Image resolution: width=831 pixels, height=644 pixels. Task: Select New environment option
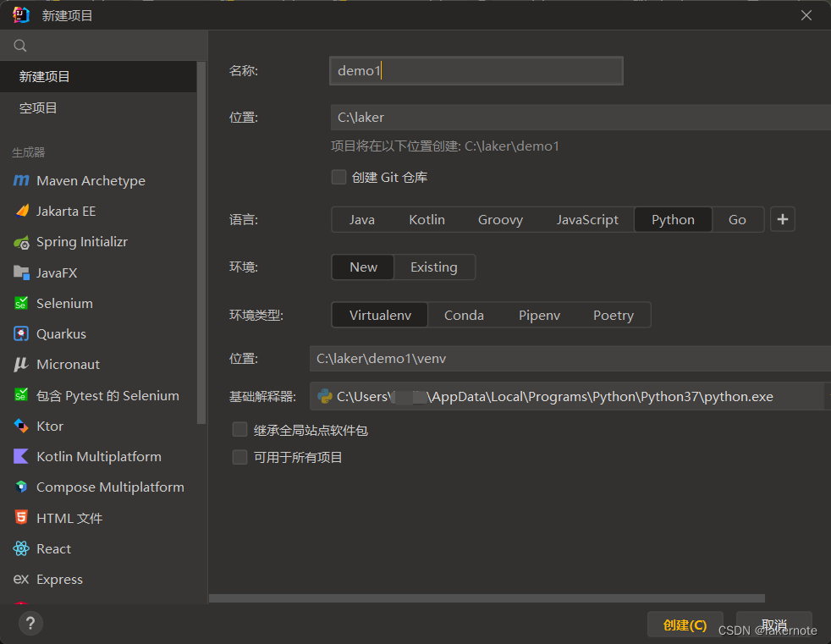pos(363,267)
